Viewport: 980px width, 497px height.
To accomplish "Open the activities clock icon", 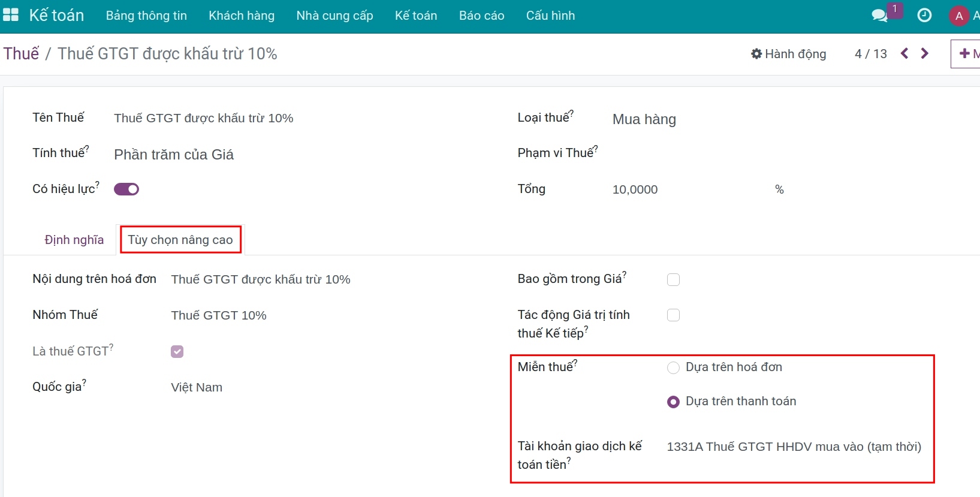I will click(x=924, y=16).
